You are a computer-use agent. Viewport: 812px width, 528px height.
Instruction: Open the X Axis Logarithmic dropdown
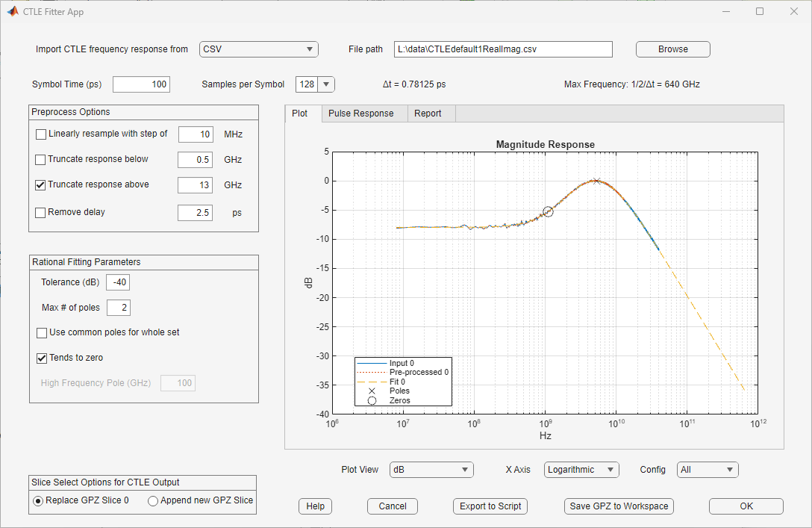coord(581,470)
